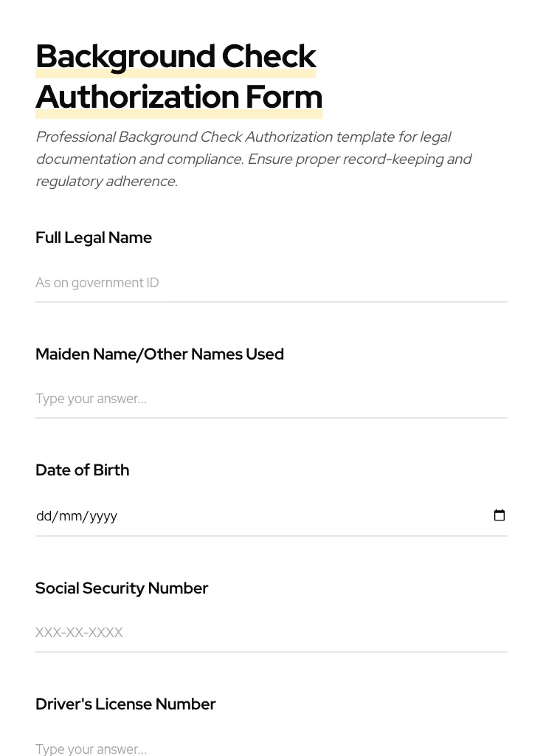This screenshot has height=756, width=543.
Task: Click the italic form description paragraph
Action: pos(254,159)
